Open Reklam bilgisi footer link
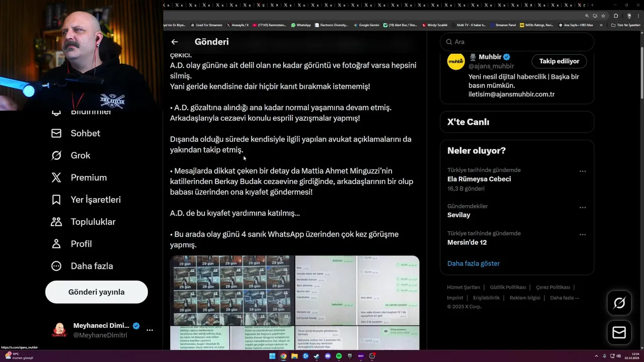Viewport: 644px width, 362px height. tap(525, 298)
